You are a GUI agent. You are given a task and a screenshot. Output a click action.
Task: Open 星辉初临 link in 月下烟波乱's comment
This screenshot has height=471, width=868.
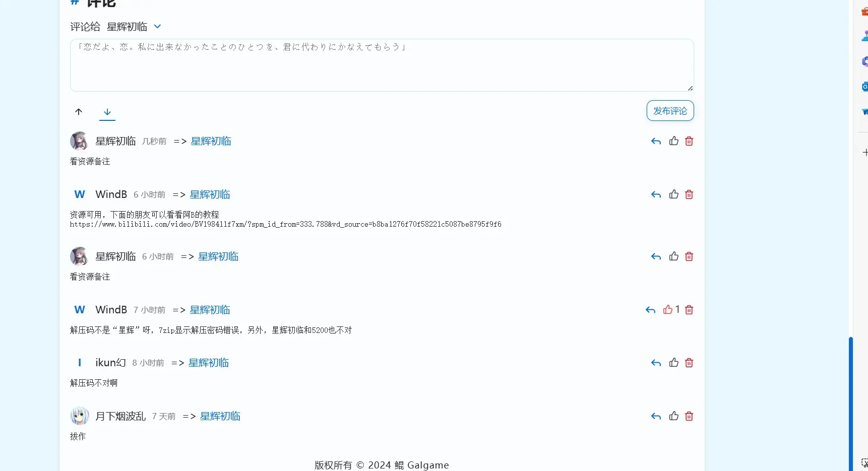220,417
